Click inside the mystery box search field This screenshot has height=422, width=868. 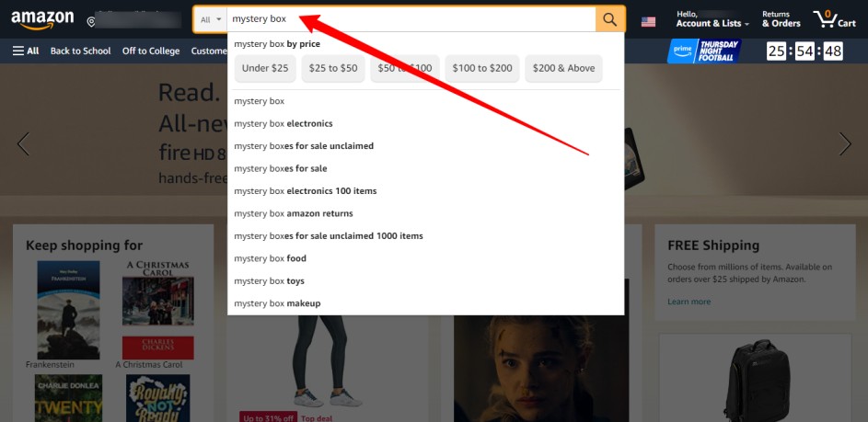[x=411, y=19]
